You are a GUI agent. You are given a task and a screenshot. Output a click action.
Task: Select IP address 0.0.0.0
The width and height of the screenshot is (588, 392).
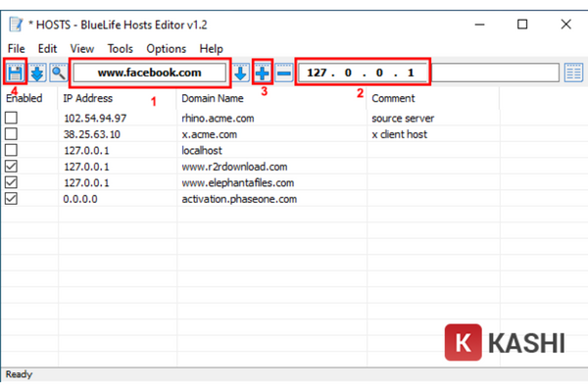[80, 199]
